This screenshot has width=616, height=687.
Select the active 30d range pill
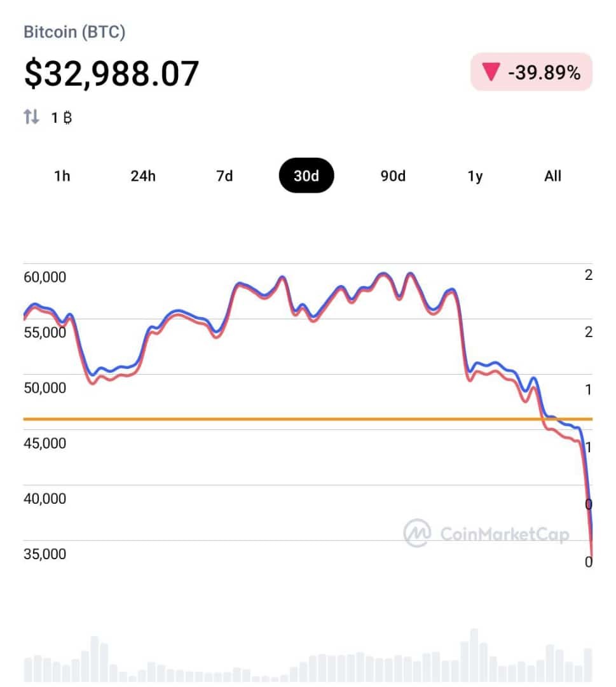coord(306,176)
